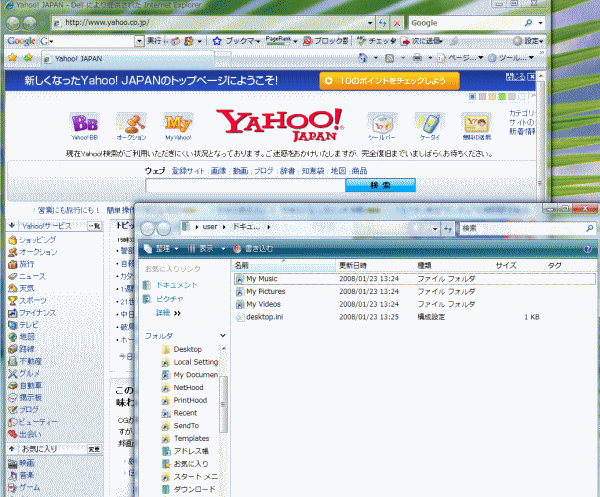The height and width of the screenshot is (497, 600).
Task: Open the IE address bar dropdown
Action: 370,23
